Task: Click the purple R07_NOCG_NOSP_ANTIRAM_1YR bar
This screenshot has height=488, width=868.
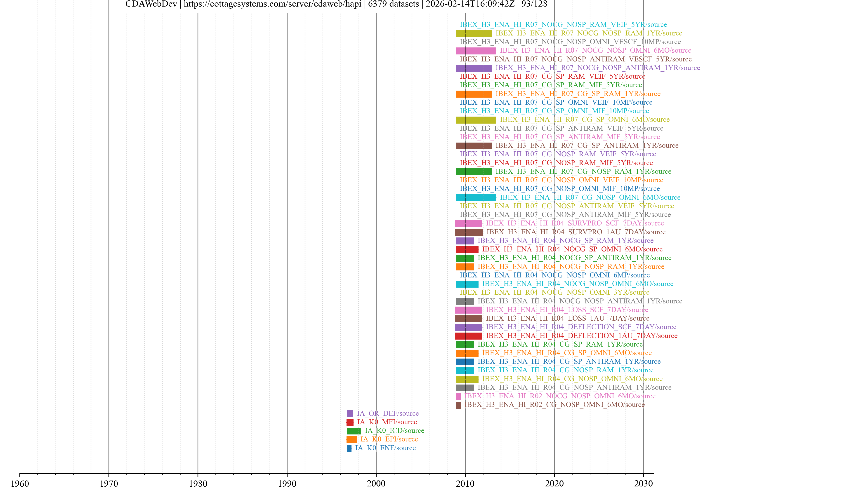Action: pyautogui.click(x=474, y=68)
